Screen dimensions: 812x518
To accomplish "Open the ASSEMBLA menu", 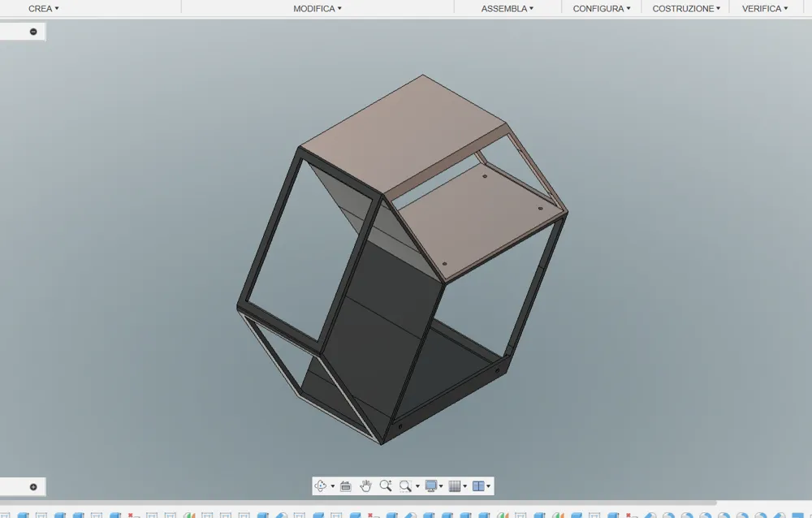I will point(507,8).
